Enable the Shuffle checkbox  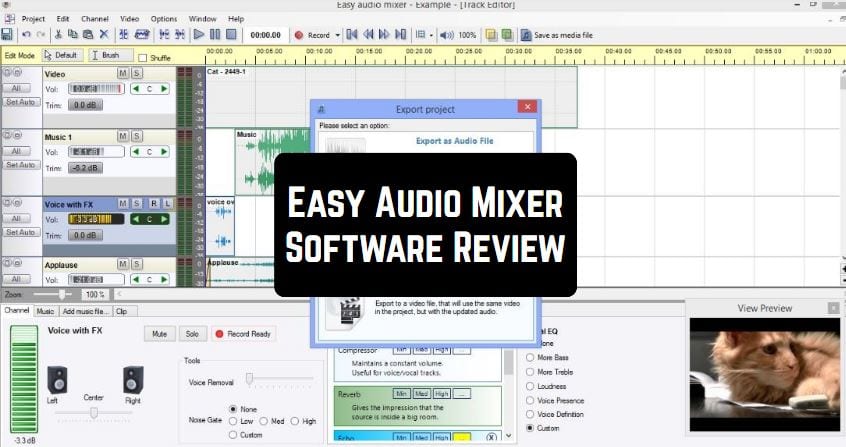tap(142, 58)
